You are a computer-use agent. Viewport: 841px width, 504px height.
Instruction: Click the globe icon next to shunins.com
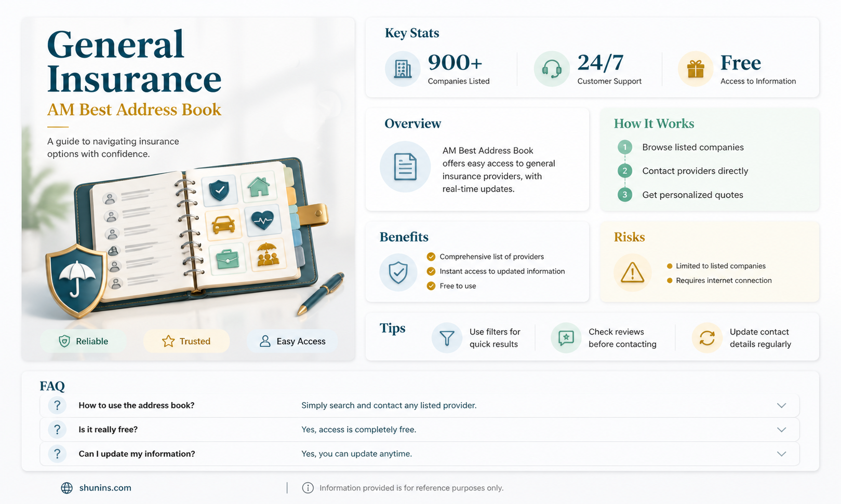[x=67, y=488]
